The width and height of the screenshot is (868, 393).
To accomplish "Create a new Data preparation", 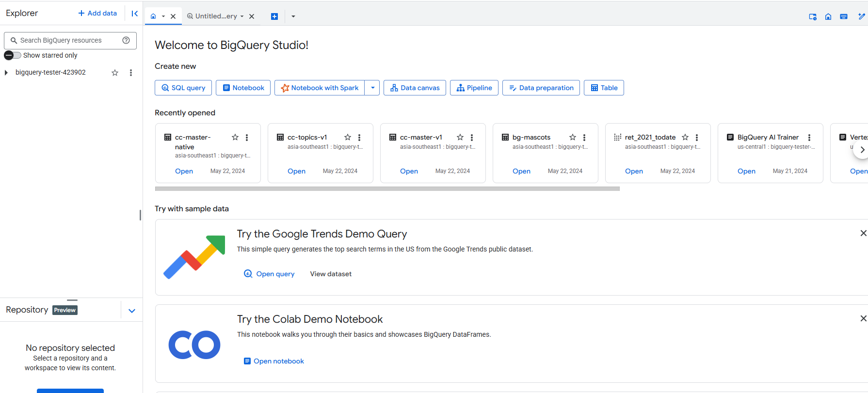I will (541, 88).
